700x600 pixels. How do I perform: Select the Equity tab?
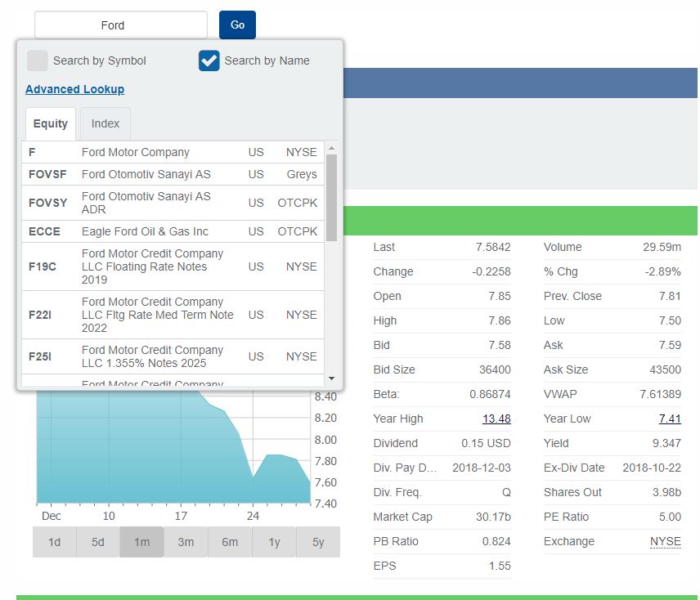51,123
